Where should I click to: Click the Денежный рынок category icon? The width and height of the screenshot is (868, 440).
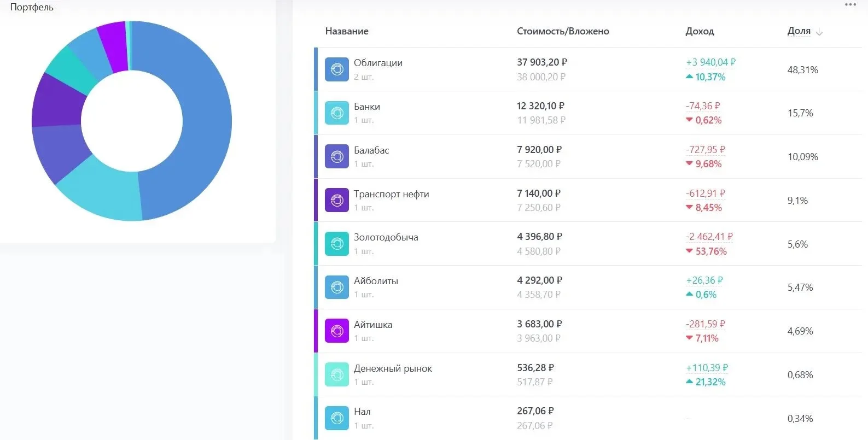[337, 375]
